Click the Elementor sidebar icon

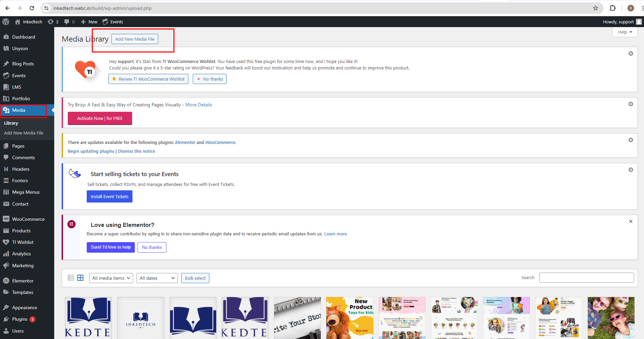point(6,281)
